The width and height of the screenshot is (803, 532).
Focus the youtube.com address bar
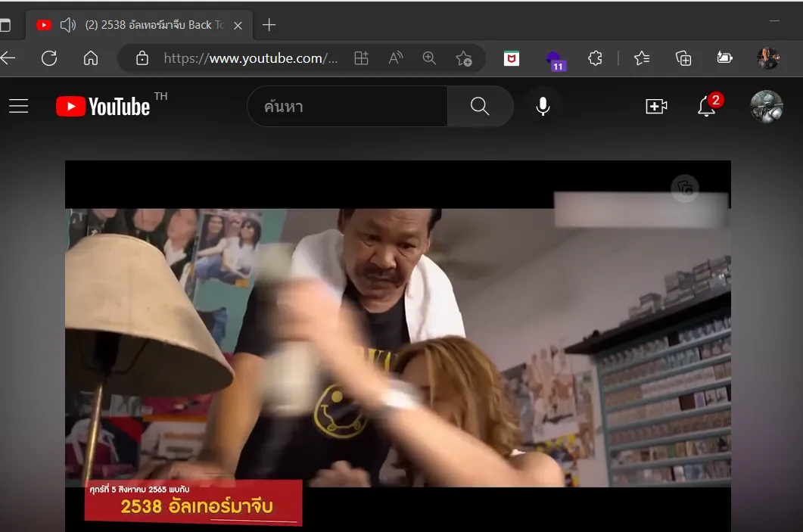point(251,58)
